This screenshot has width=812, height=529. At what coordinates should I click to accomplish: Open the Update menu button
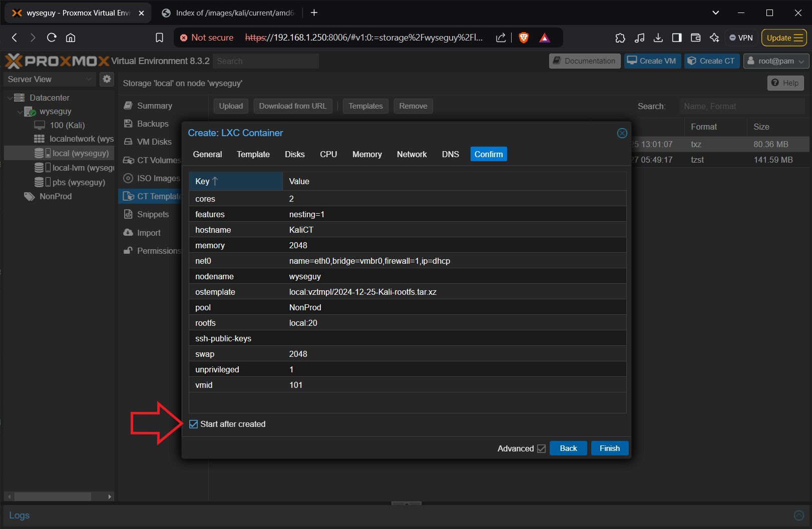click(784, 38)
